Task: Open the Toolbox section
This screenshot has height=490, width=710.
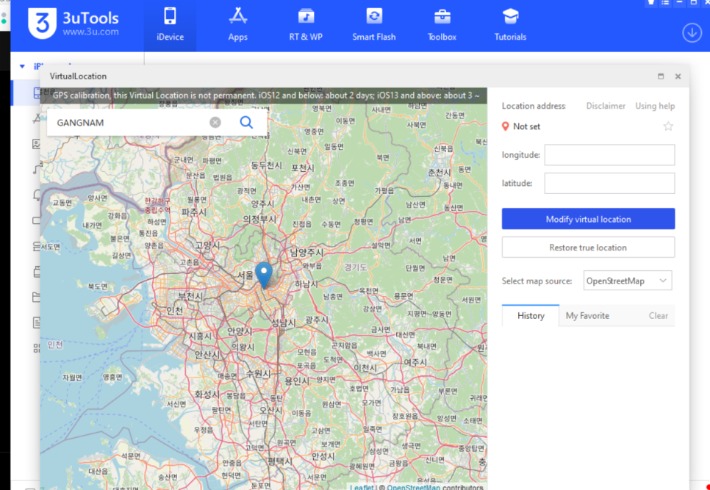Action: click(442, 25)
